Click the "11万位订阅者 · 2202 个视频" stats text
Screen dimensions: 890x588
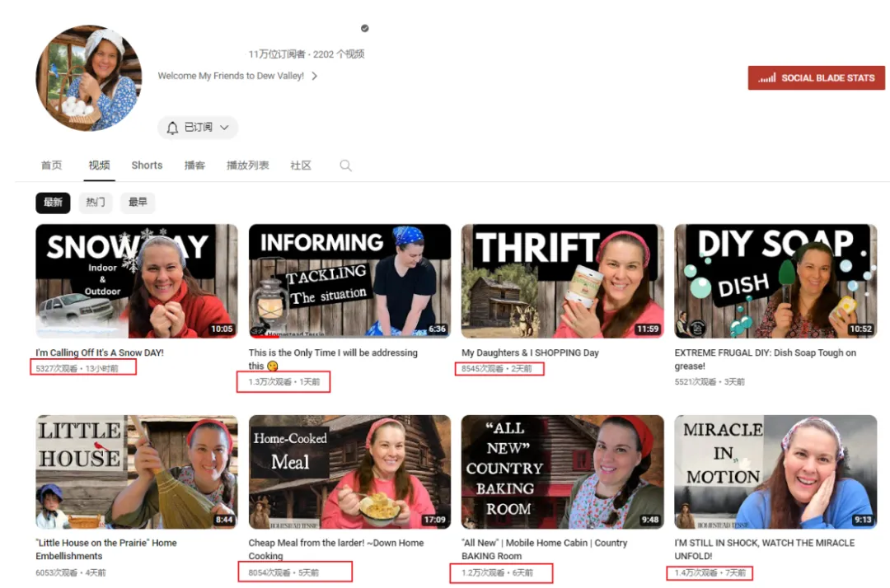(307, 54)
